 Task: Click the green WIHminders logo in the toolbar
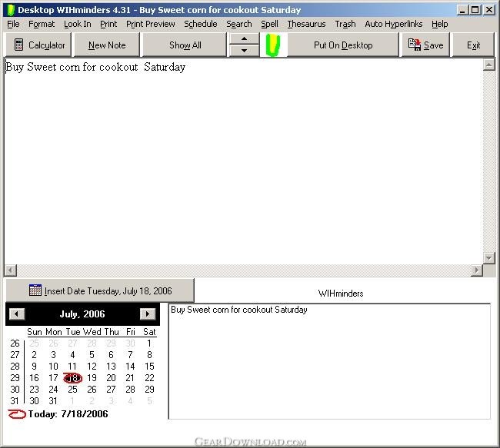click(273, 45)
